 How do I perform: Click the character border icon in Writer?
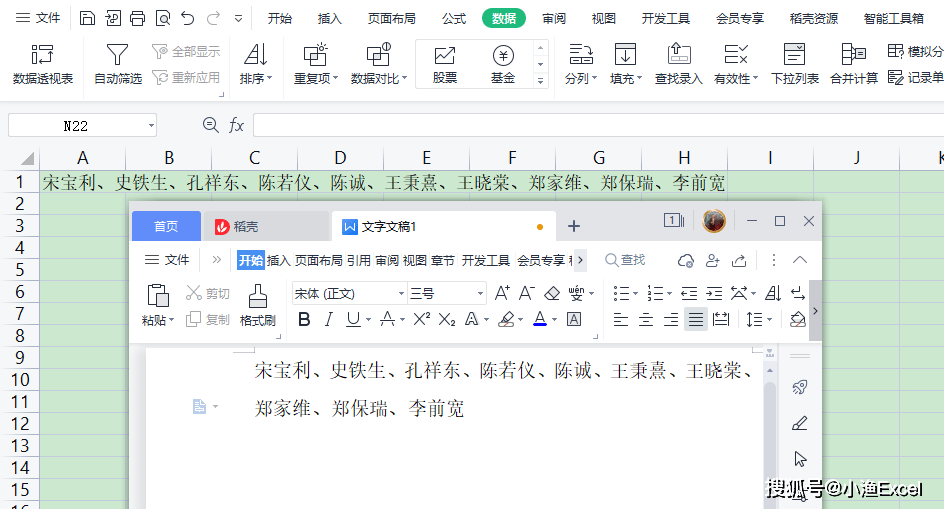tap(574, 319)
